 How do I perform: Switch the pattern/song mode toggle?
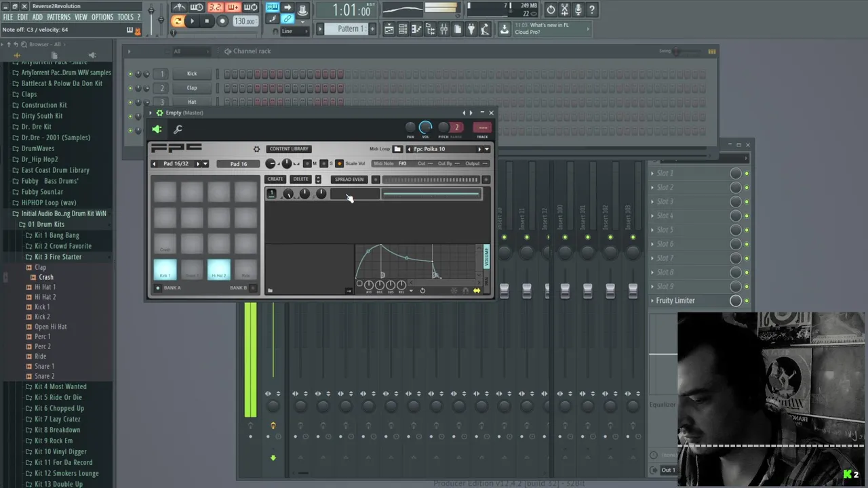point(177,21)
